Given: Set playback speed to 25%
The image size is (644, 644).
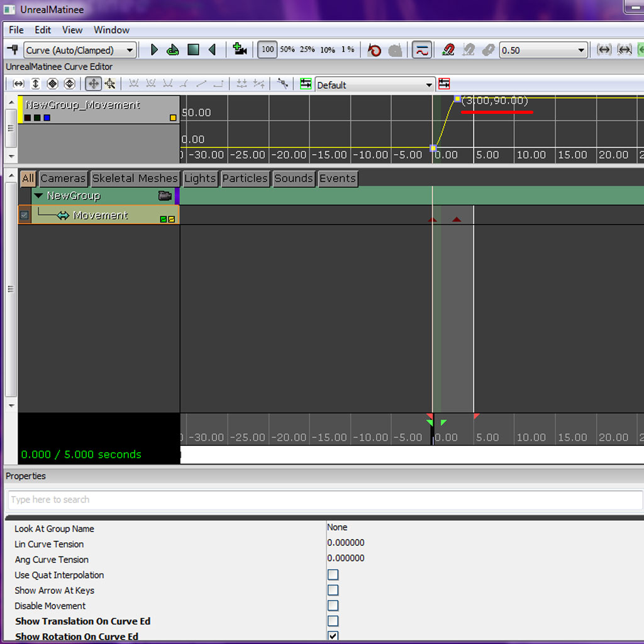Looking at the screenshot, I should point(307,50).
